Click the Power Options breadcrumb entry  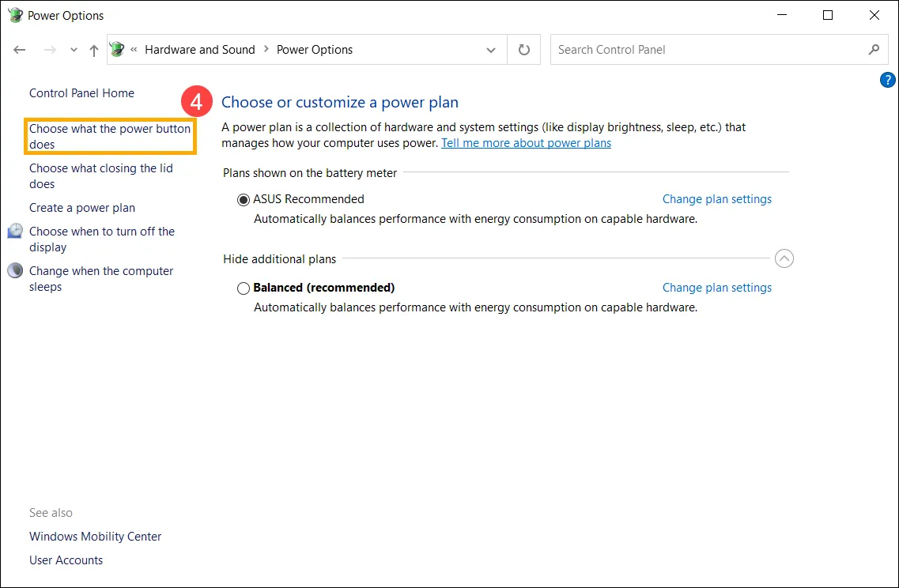(314, 49)
